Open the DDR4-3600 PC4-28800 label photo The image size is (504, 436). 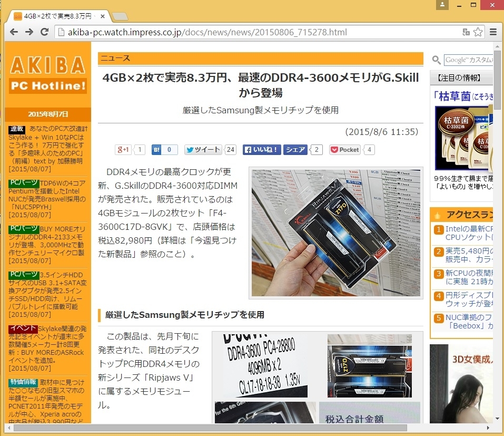click(x=261, y=366)
